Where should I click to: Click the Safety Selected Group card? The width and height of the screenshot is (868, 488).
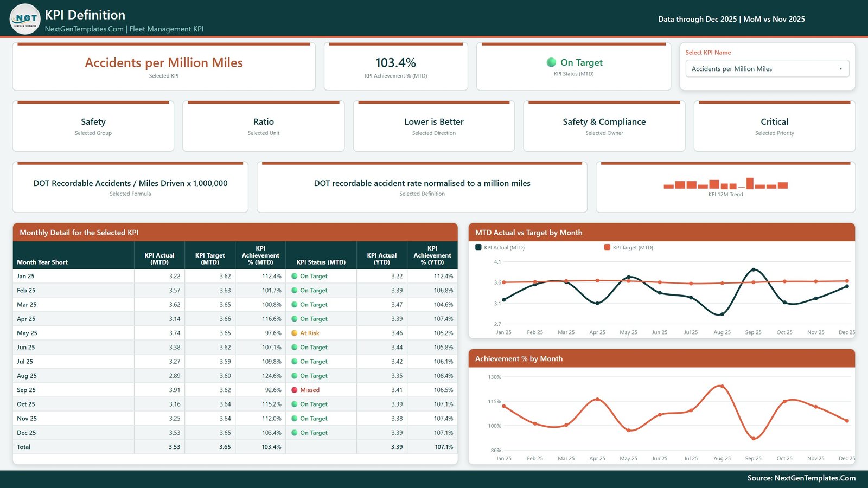pos(93,126)
